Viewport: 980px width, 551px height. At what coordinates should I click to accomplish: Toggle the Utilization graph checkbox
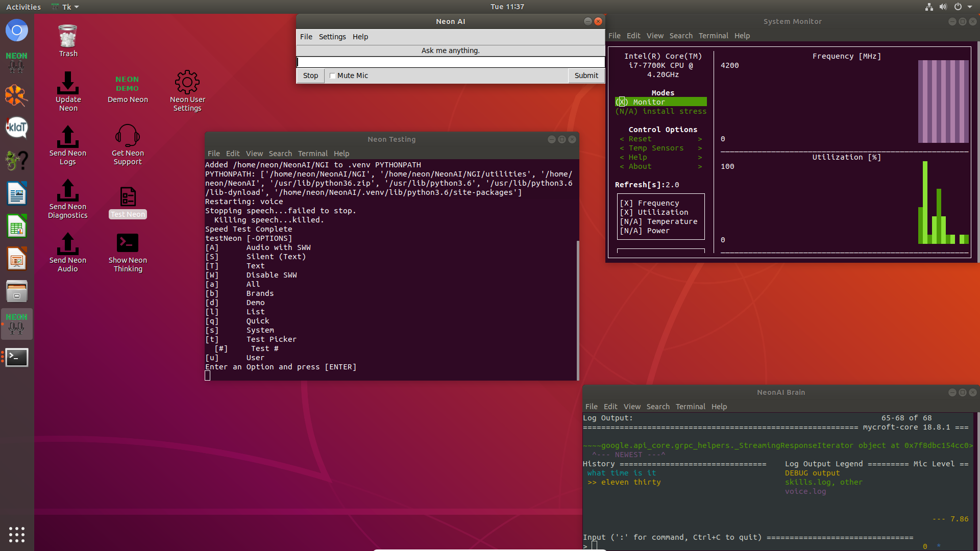coord(654,212)
